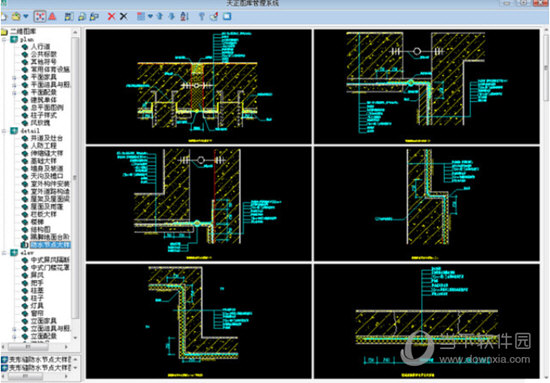Open the dropdown arrow beside the open library icon

click(x=26, y=16)
